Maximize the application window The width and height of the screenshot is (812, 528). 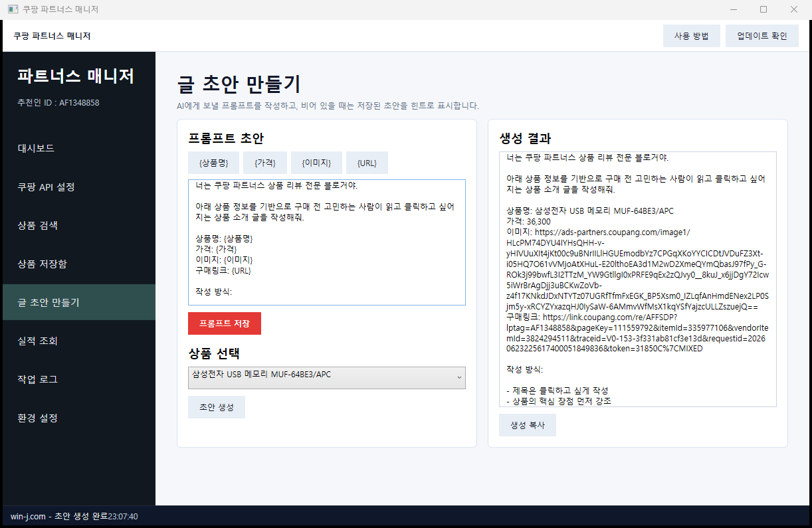click(x=763, y=9)
